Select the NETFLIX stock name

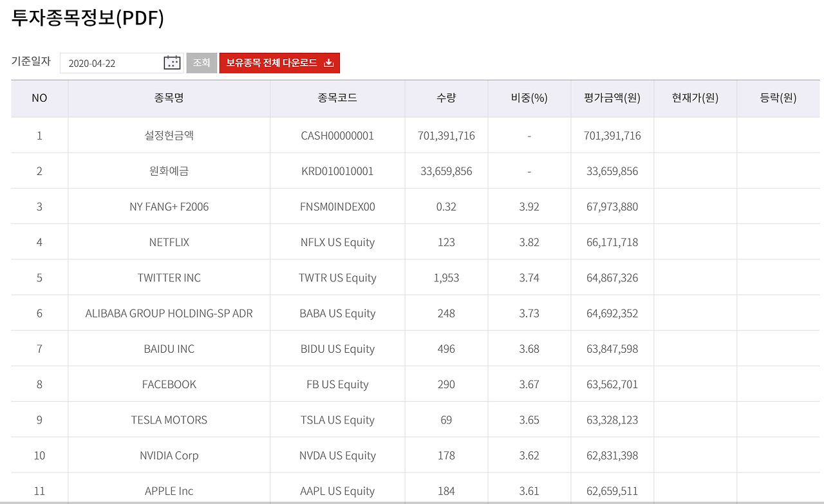(169, 242)
